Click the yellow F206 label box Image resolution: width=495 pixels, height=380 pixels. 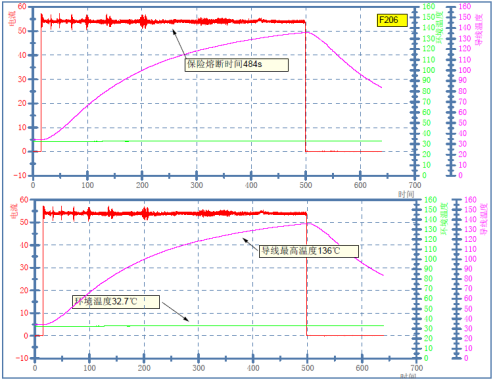[x=392, y=20]
